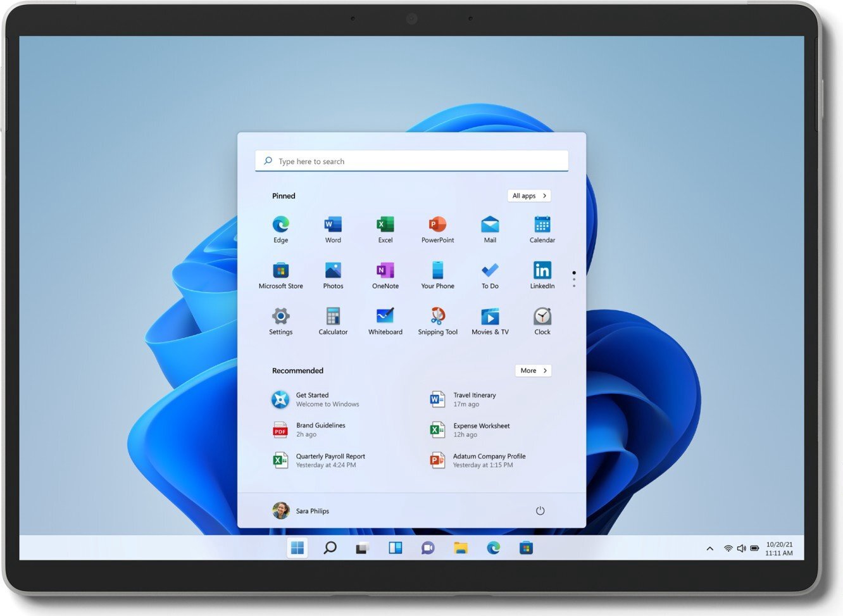Open the Sara Philips account menu

click(301, 511)
